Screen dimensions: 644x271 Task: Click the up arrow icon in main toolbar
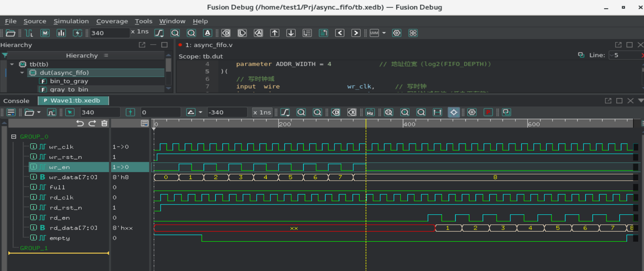275,33
